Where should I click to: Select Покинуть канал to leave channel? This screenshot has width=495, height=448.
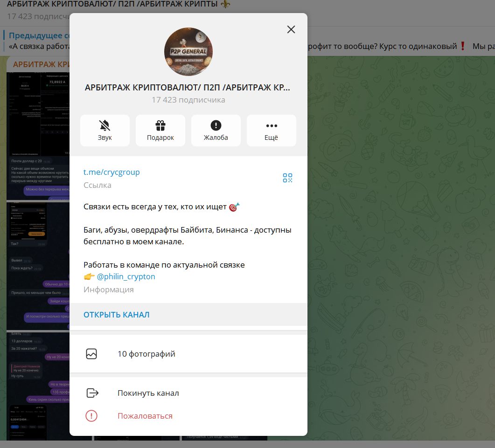tap(148, 393)
